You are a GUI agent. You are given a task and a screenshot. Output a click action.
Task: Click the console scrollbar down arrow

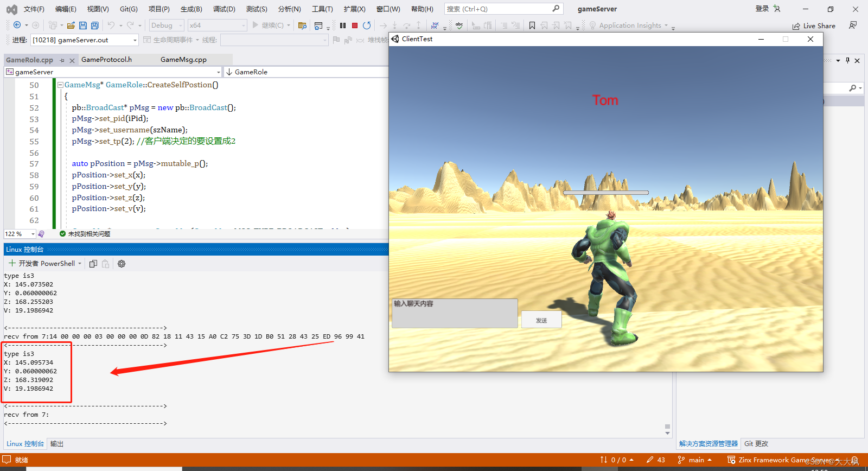coord(667,433)
